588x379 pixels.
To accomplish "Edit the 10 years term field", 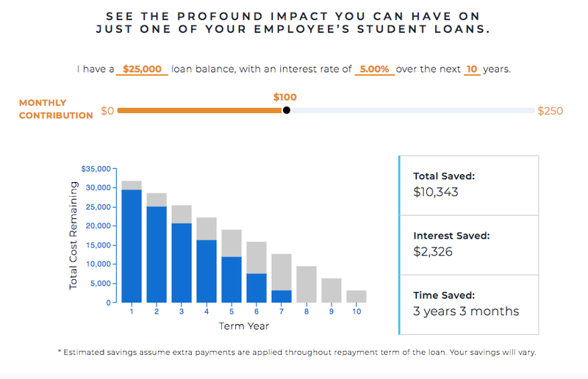I will 472,69.
